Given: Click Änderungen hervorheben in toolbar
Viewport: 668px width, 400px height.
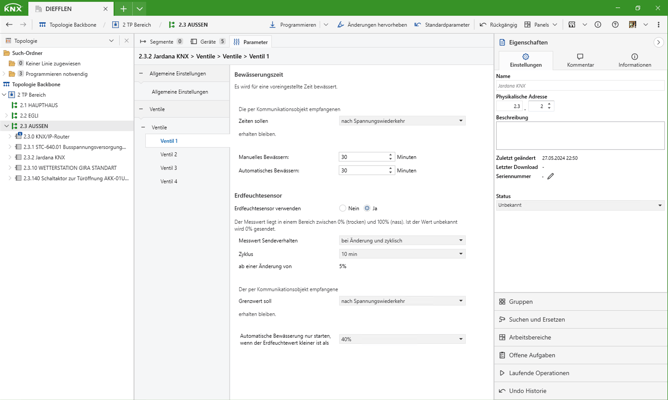Looking at the screenshot, I should click(x=371, y=25).
